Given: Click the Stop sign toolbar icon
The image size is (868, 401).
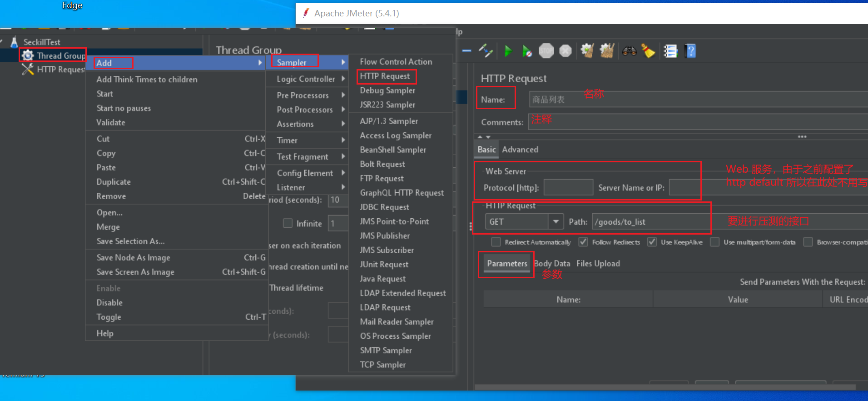Looking at the screenshot, I should (546, 51).
